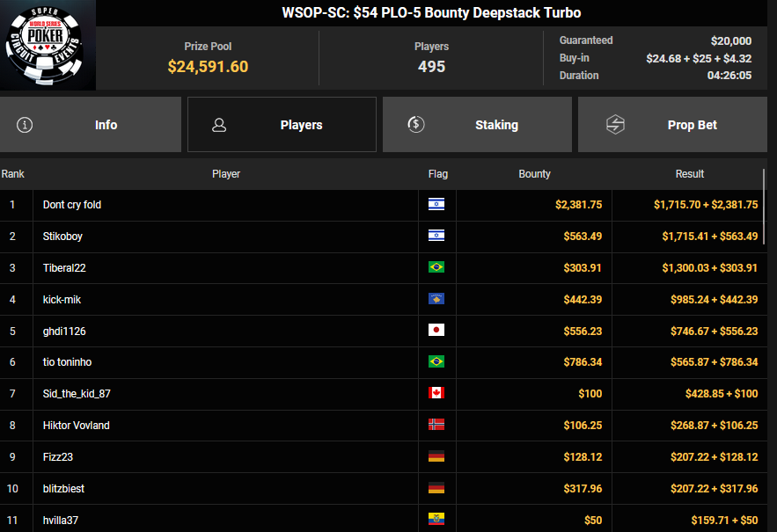Click the Staking tab's dollar coin icon
777x532 pixels.
coord(416,125)
